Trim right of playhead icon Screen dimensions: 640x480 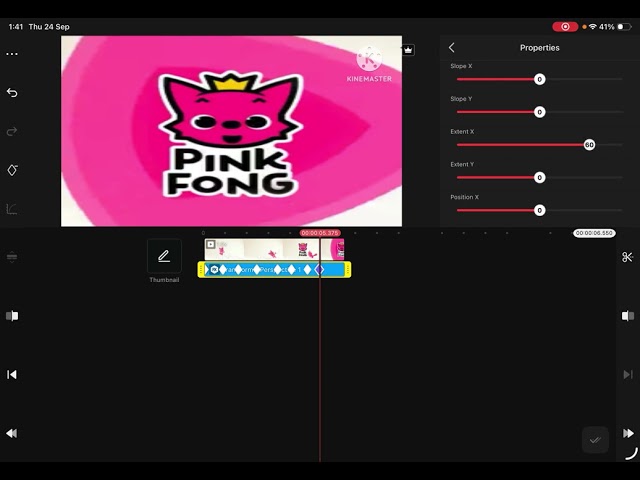pyautogui.click(x=628, y=316)
